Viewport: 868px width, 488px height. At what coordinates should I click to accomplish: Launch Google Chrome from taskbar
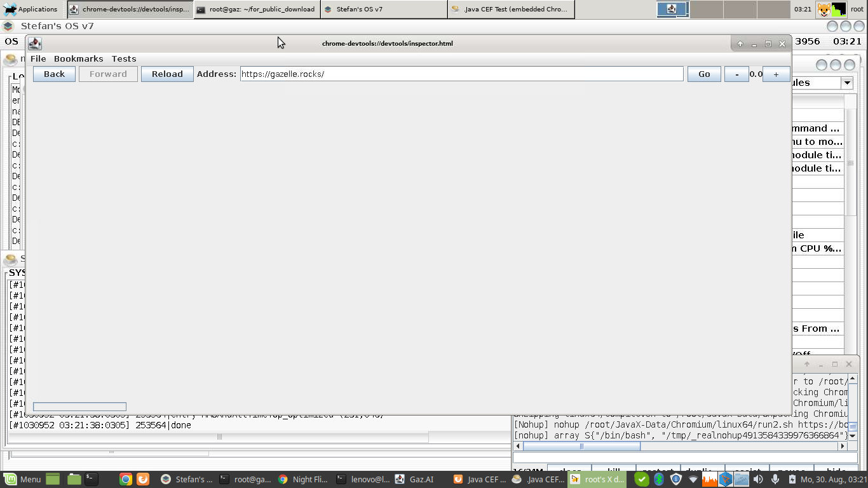pyautogui.click(x=126, y=479)
